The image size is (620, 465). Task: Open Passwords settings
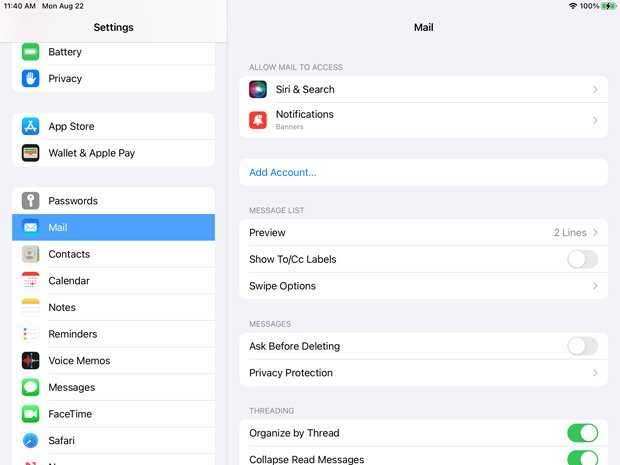113,200
